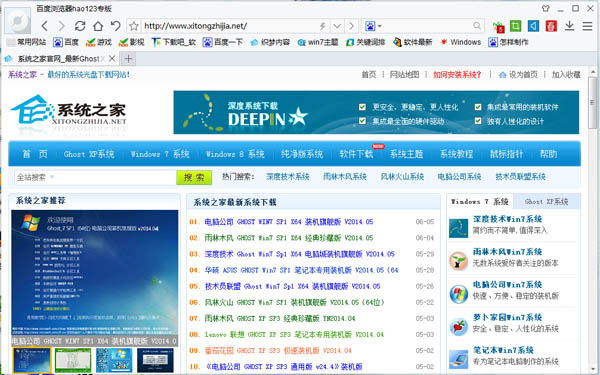Open the 百度一下 bookmark
The height and width of the screenshot is (375, 600).
pyautogui.click(x=223, y=42)
